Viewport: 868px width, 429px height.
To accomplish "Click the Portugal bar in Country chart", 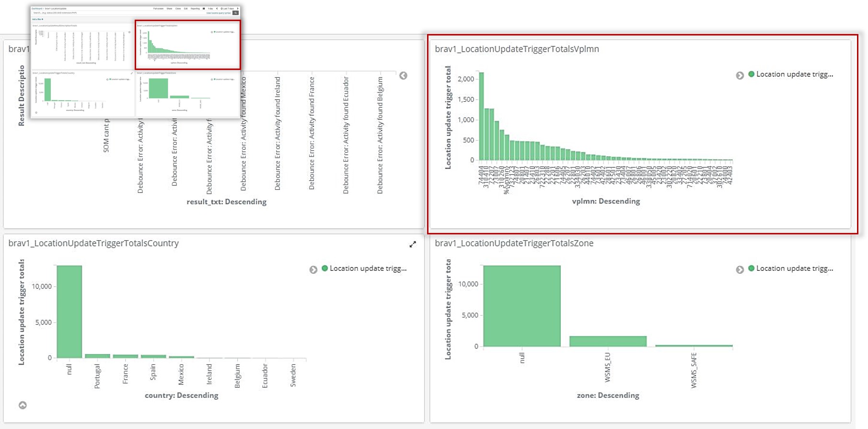I will tap(97, 356).
